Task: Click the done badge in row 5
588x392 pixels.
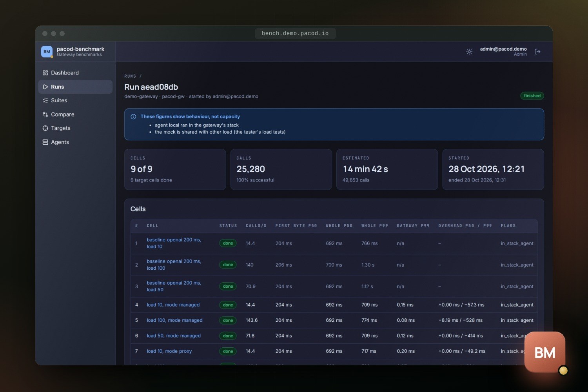Action: click(228, 320)
